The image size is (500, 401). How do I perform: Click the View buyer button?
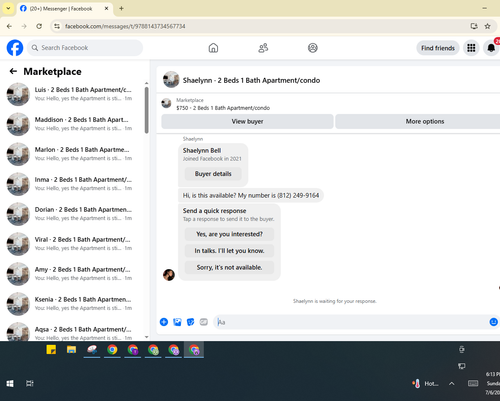click(x=247, y=121)
